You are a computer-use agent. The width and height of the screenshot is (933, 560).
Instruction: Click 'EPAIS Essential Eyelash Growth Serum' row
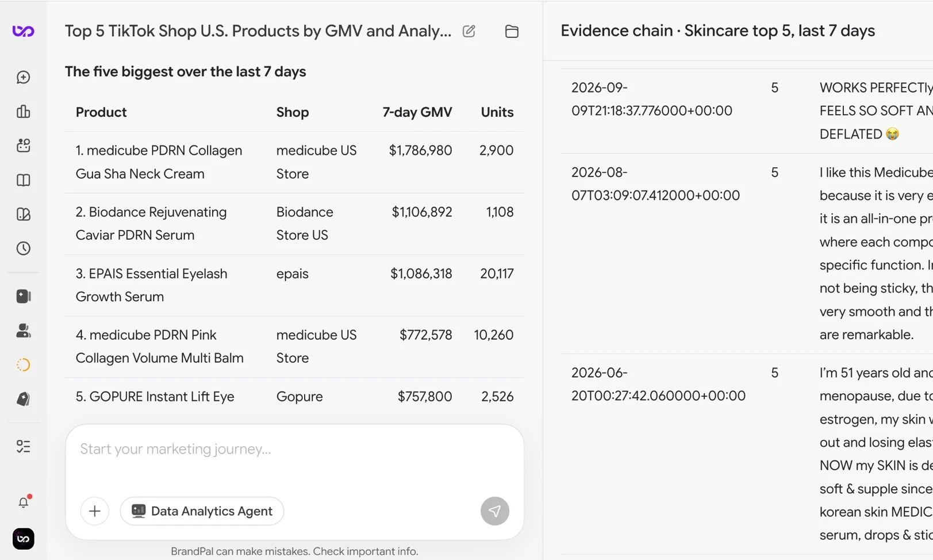point(294,285)
